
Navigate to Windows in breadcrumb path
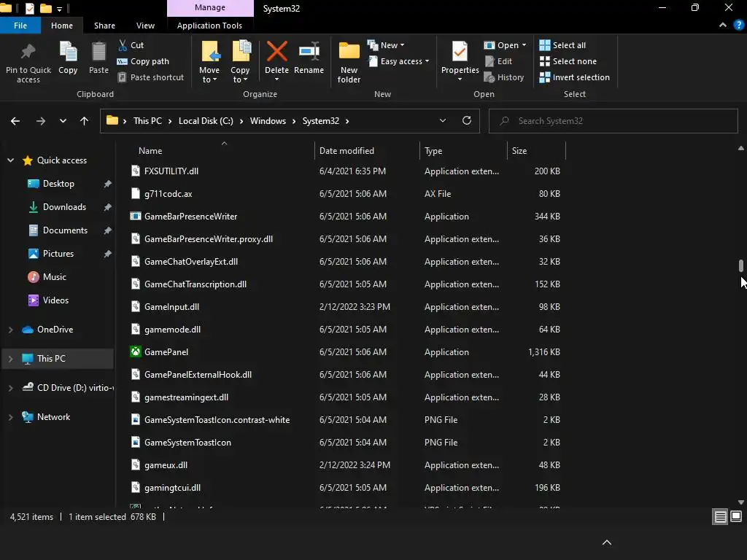pos(268,121)
